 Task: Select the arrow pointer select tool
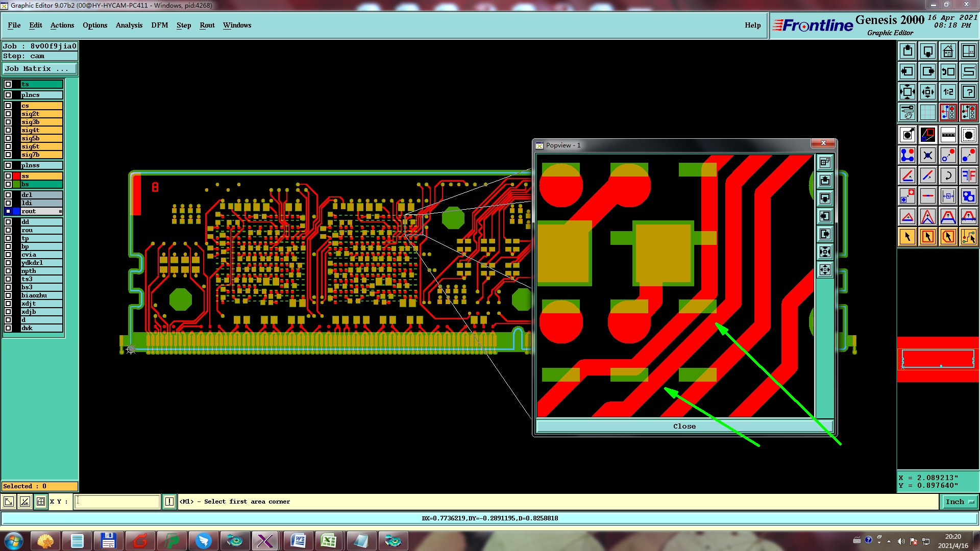pos(907,237)
